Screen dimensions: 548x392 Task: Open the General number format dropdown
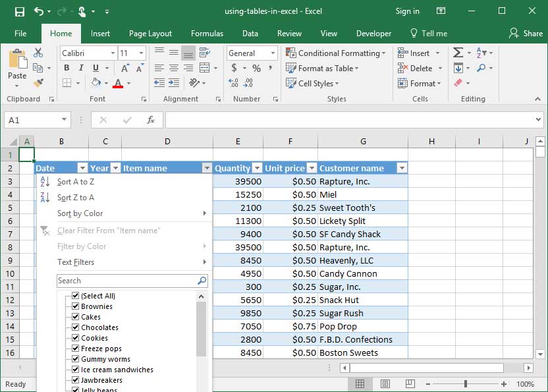(x=273, y=53)
